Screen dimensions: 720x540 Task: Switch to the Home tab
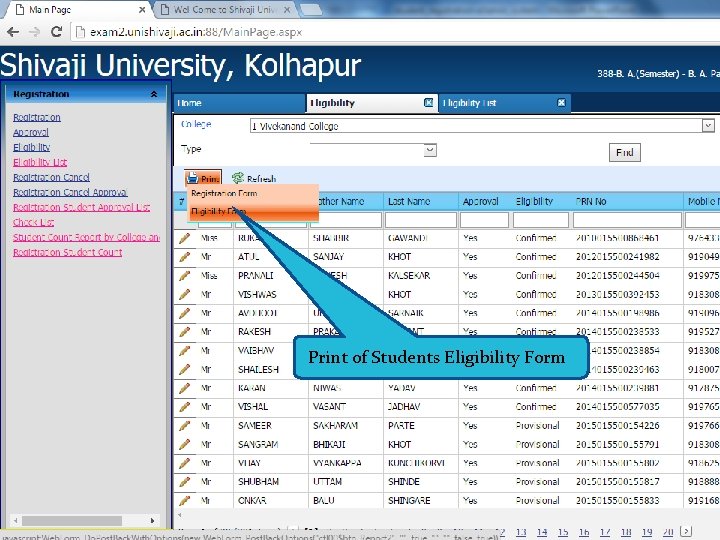239,103
